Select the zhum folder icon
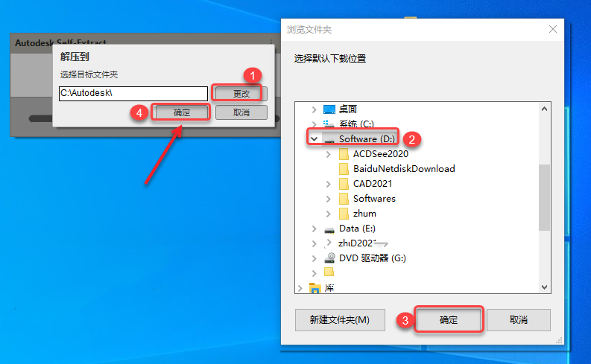The width and height of the screenshot is (591, 364). point(344,214)
